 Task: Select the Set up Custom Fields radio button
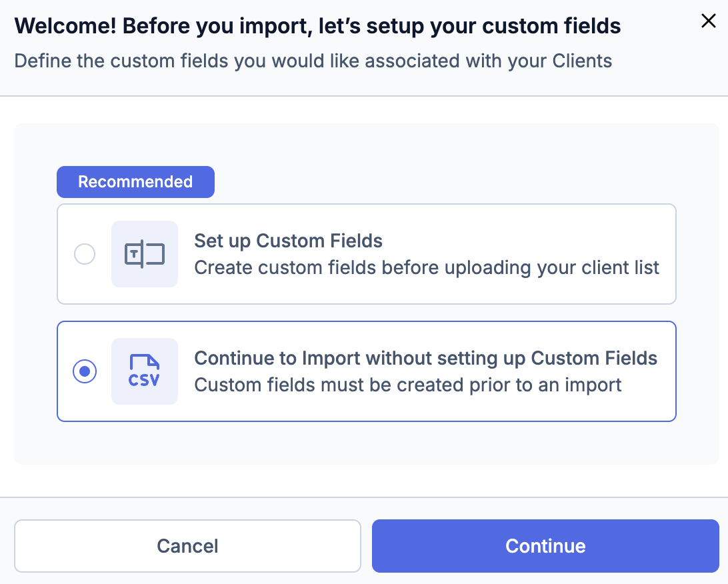click(85, 254)
